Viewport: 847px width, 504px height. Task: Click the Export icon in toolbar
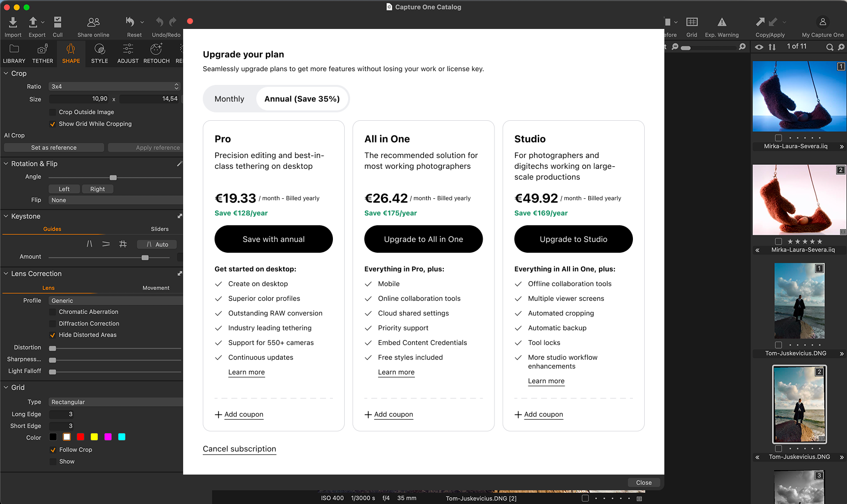[x=33, y=22]
